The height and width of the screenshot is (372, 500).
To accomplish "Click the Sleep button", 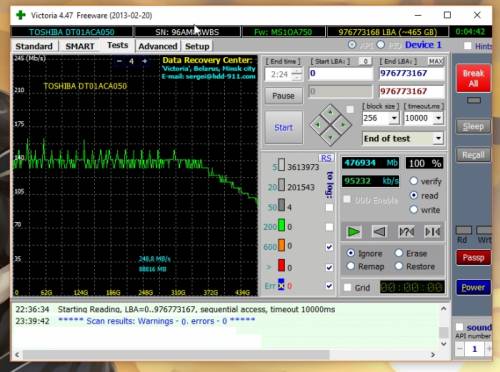I will tap(473, 126).
